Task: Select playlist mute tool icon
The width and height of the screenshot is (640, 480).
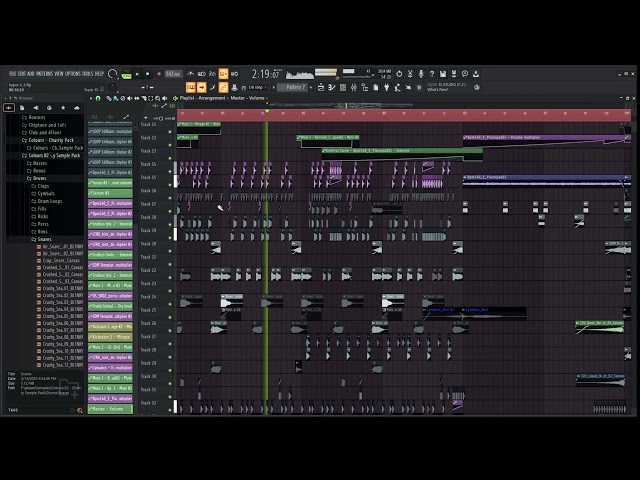Action: tap(129, 98)
